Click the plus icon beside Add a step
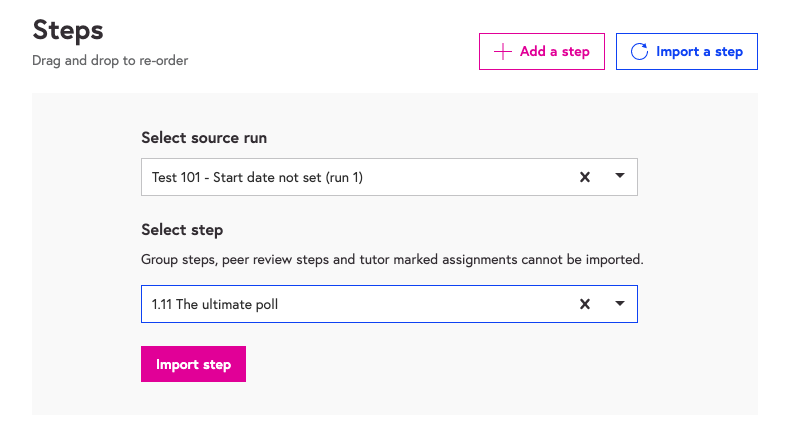Viewport: 795px width, 445px height. 503,51
